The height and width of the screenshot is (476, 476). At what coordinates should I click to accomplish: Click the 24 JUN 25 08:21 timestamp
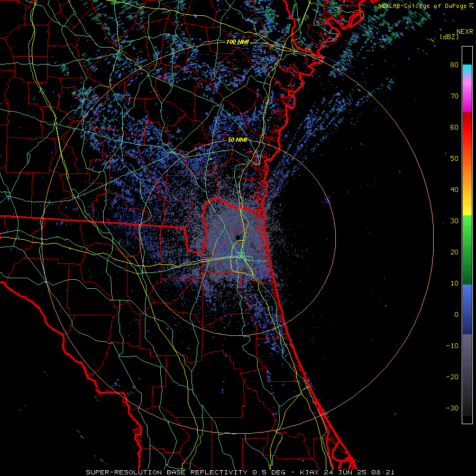359,472
